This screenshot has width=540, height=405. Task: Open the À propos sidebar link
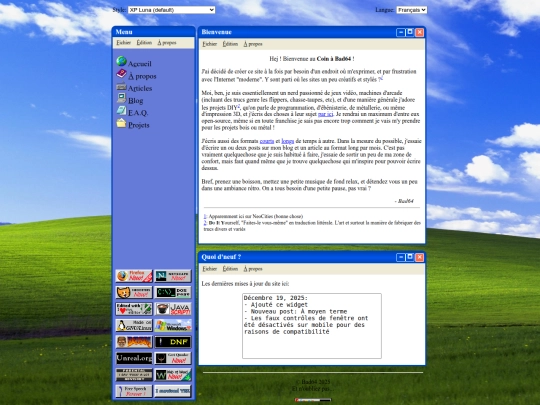pos(142,76)
